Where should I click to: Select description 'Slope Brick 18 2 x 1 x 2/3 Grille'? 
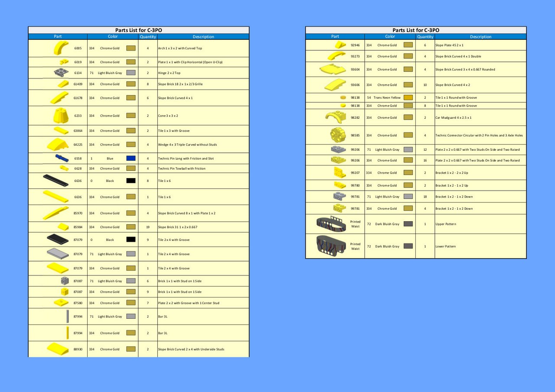(x=180, y=84)
